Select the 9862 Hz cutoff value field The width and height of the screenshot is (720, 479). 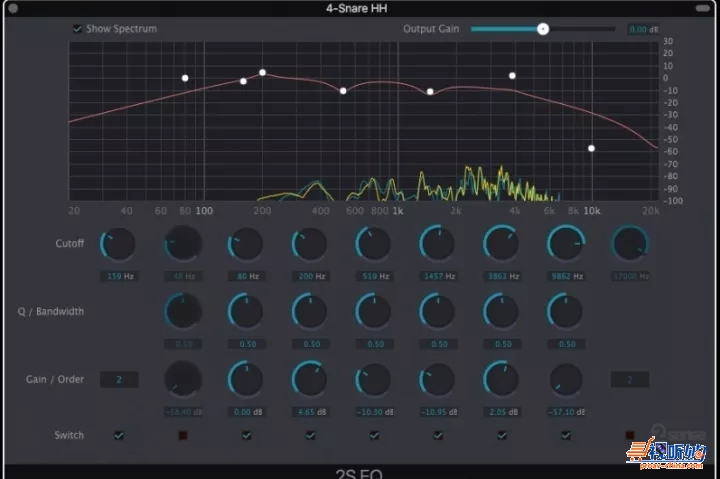(x=567, y=276)
